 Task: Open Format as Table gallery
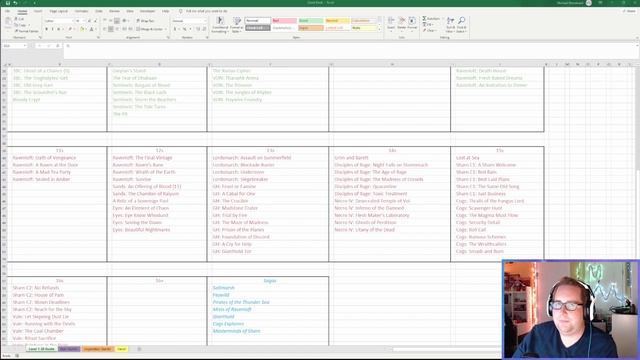[x=237, y=25]
